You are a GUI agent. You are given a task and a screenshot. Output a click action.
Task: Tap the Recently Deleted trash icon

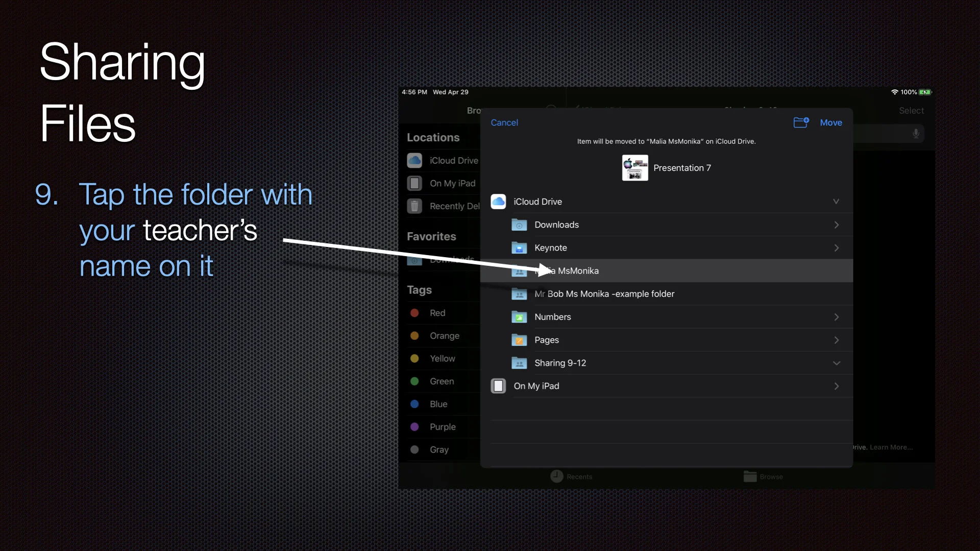tap(414, 206)
